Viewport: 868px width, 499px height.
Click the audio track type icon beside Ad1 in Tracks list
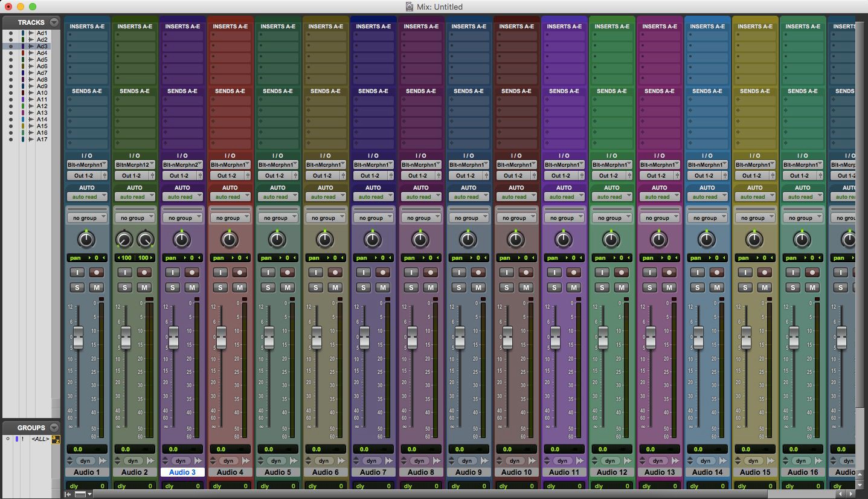31,33
